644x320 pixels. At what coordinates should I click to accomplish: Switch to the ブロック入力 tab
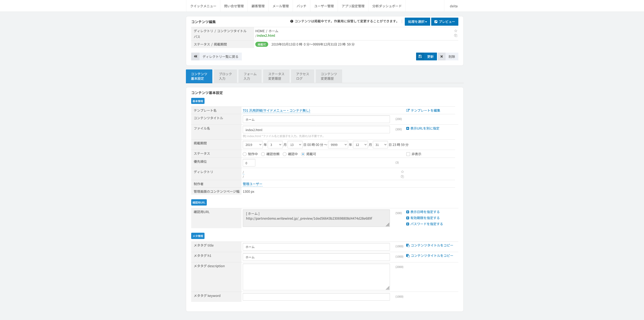[225, 76]
